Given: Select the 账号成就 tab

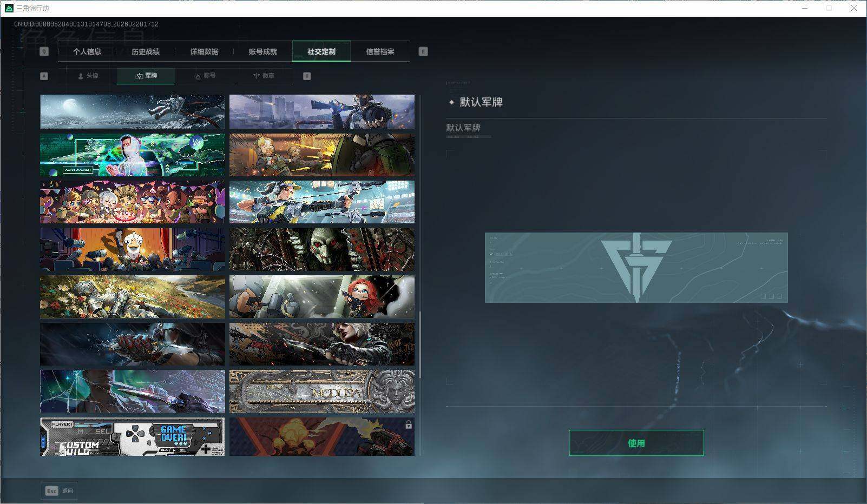Looking at the screenshot, I should [x=262, y=51].
